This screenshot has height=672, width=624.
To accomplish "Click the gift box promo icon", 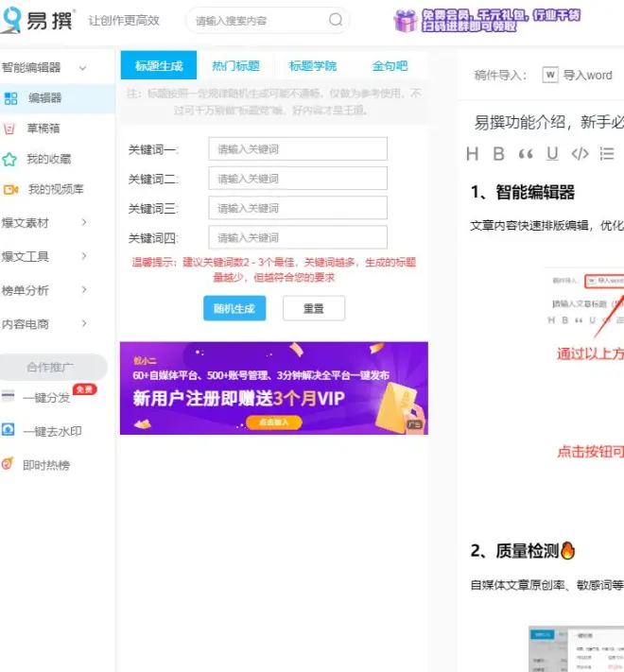I will [x=405, y=20].
